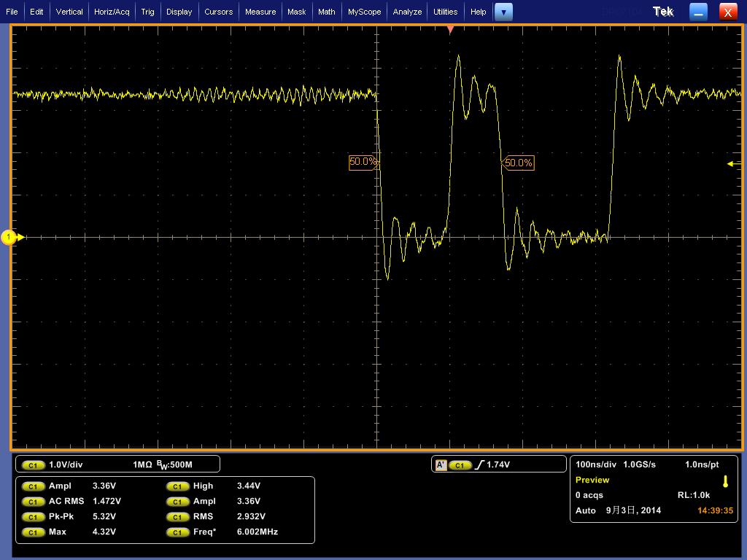Open the Analyze menu

(x=407, y=12)
